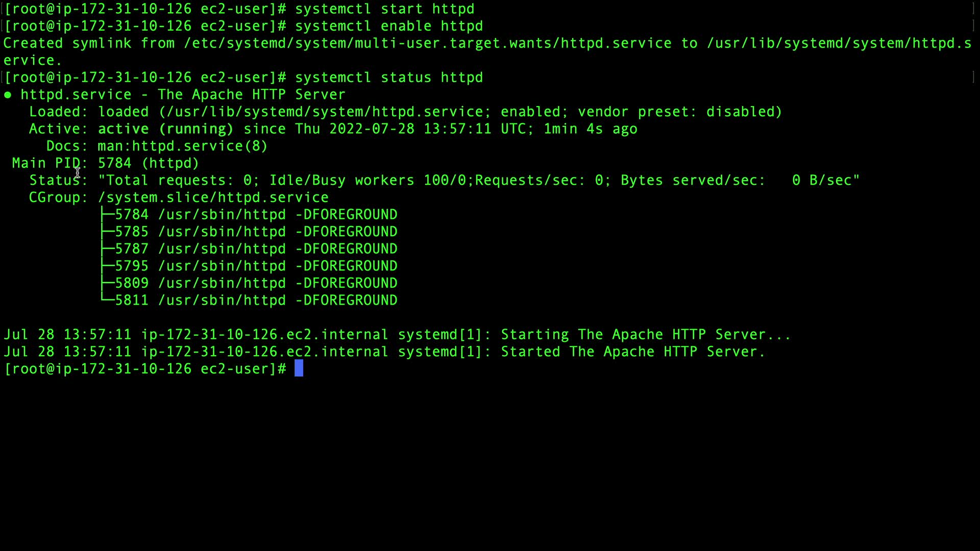Viewport: 980px width, 551px height.
Task: Click process 5785 in the CGroup tree
Action: [132, 232]
